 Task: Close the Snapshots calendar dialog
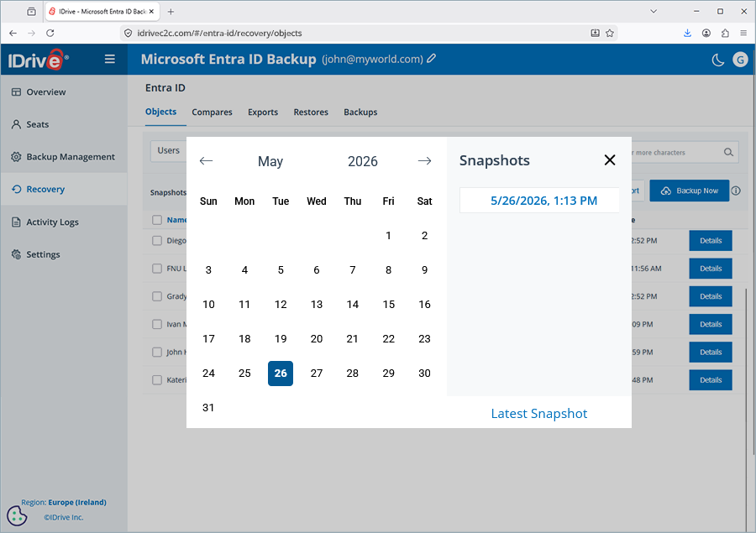[610, 160]
